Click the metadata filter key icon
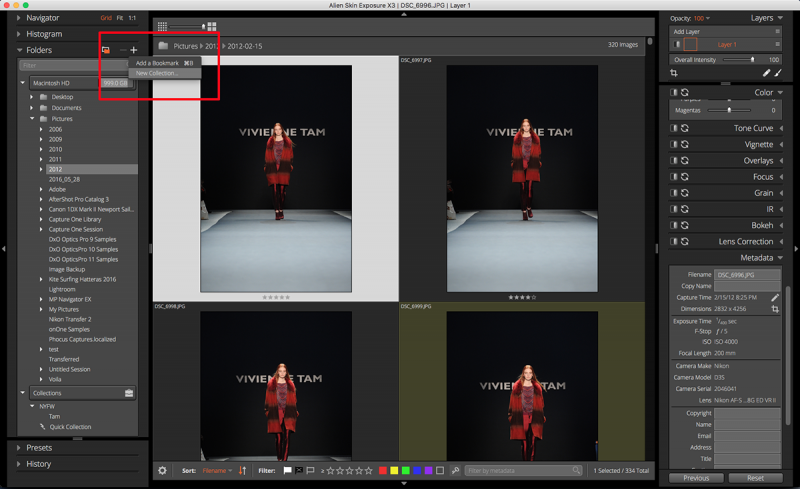This screenshot has height=489, width=800. coord(455,471)
